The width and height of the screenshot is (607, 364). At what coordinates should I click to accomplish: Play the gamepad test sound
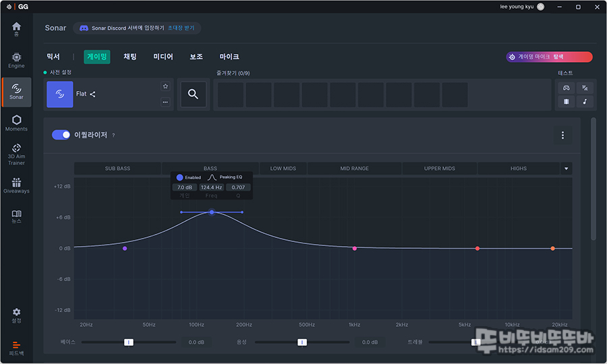566,88
